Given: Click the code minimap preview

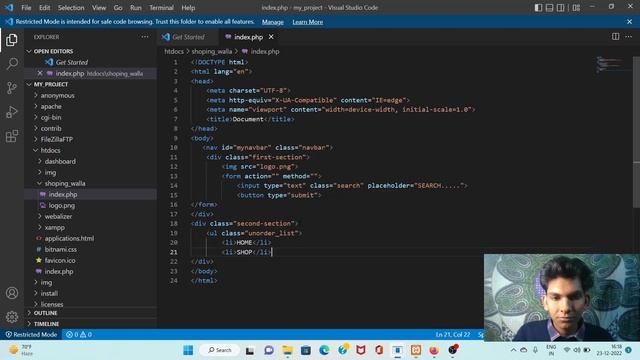Looking at the screenshot, I should tap(611, 64).
